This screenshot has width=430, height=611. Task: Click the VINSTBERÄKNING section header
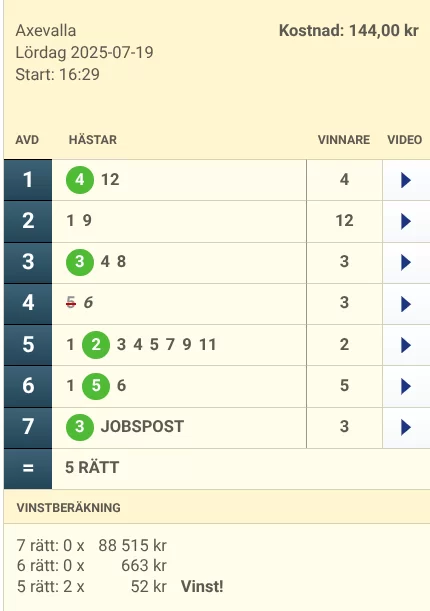[69, 508]
